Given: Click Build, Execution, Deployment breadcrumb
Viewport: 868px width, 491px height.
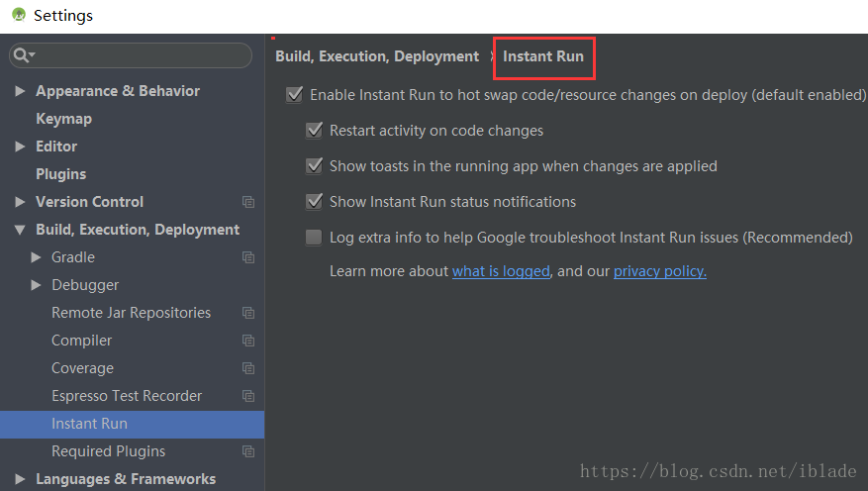Looking at the screenshot, I should pyautogui.click(x=377, y=56).
